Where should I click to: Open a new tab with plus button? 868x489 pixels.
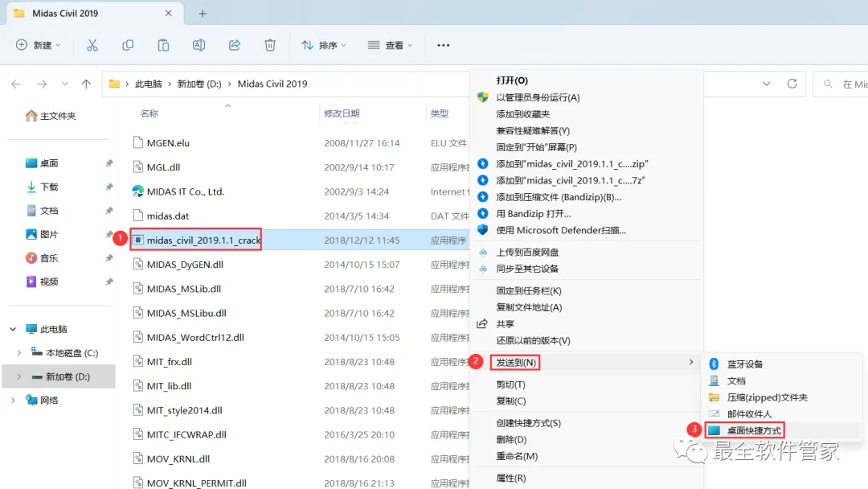pyautogui.click(x=203, y=14)
